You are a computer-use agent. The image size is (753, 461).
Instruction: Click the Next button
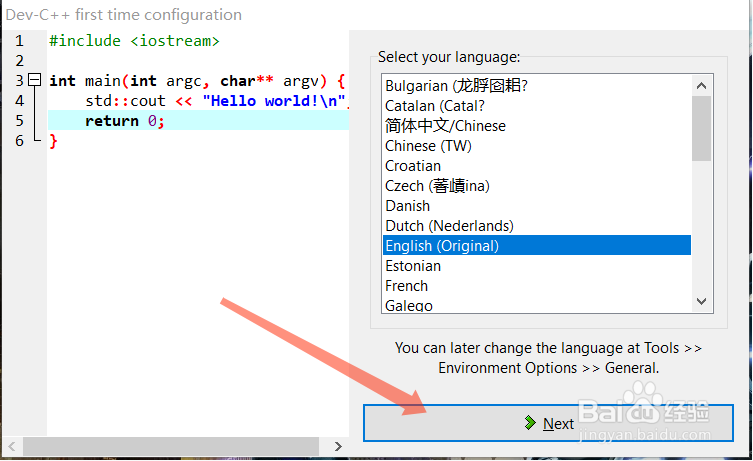548,423
